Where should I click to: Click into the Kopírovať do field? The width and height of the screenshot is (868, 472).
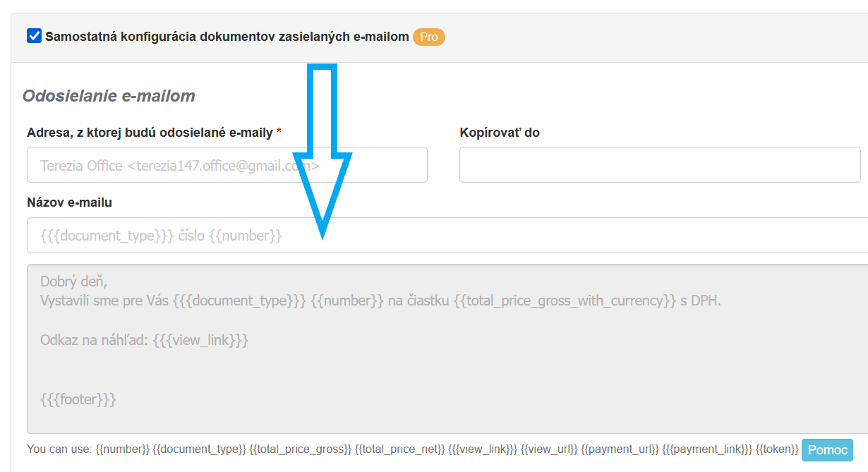[659, 165]
